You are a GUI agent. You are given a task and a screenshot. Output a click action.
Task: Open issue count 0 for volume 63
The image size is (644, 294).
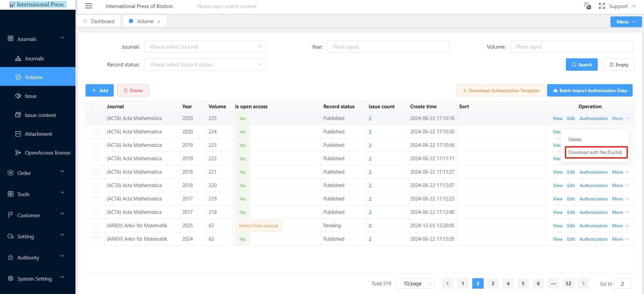click(x=370, y=226)
